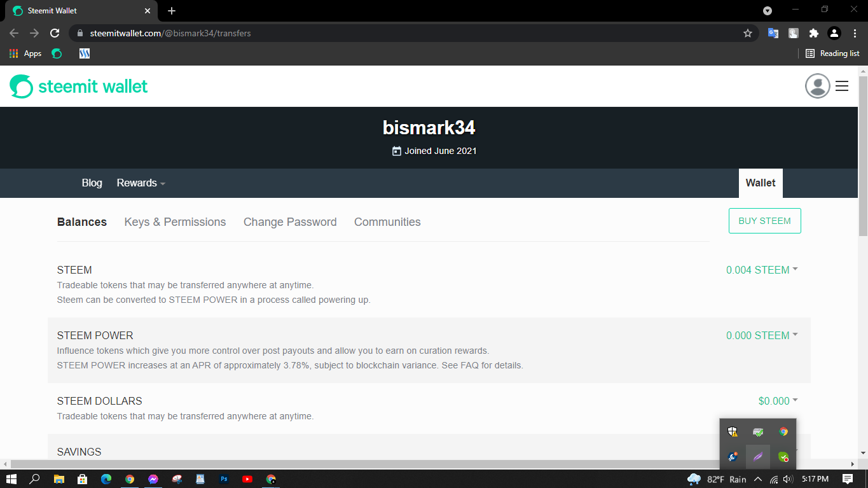This screenshot has width=868, height=488.
Task: View site information via the lock icon
Action: pyautogui.click(x=80, y=33)
